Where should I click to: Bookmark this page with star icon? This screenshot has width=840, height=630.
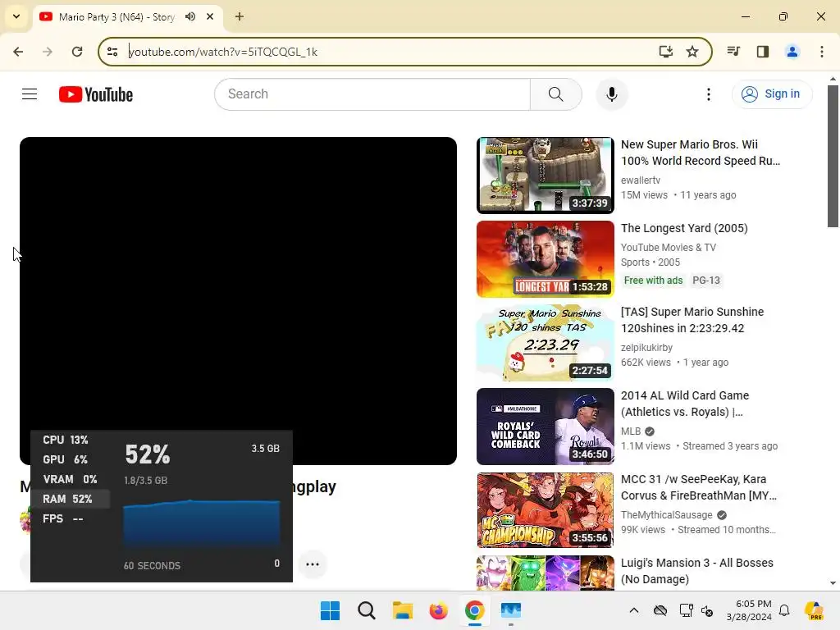[692, 52]
